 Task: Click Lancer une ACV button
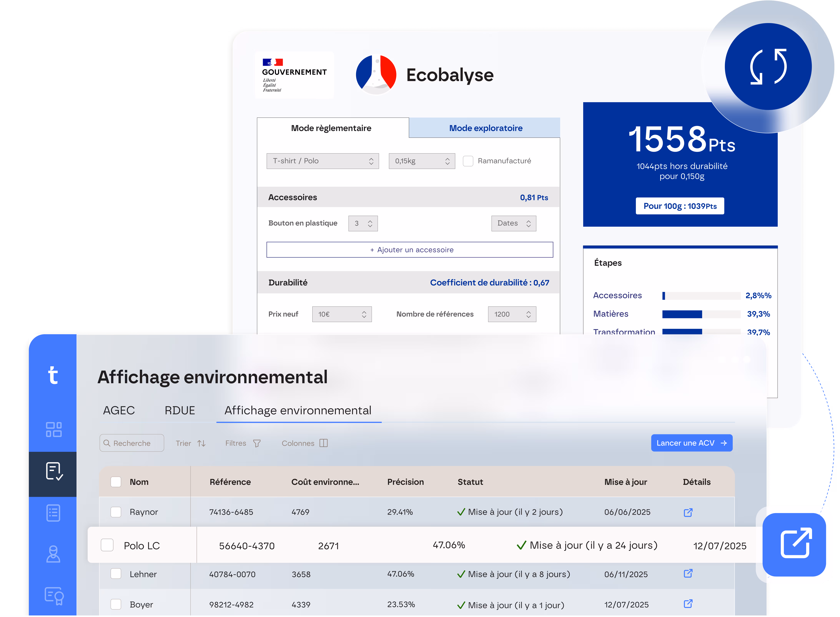click(691, 443)
